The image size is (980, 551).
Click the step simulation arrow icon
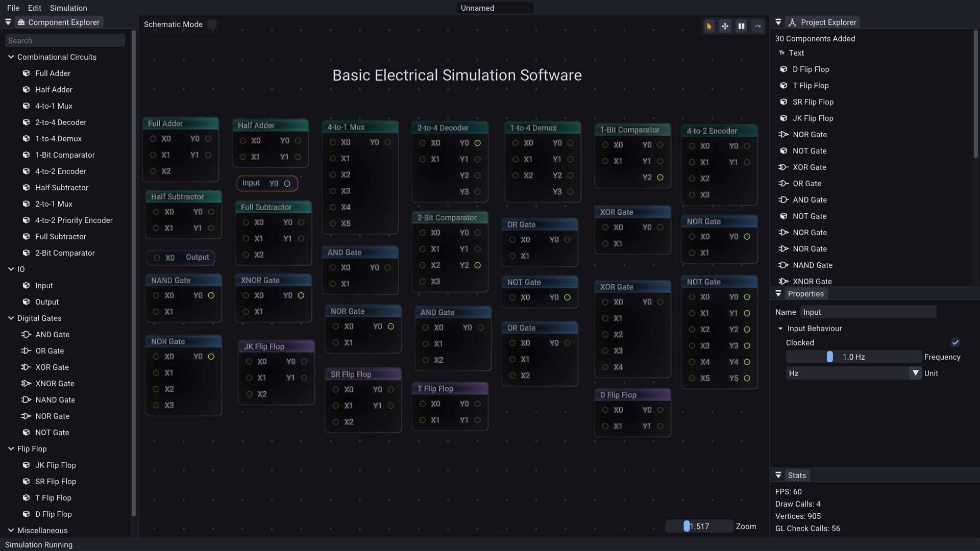click(758, 26)
